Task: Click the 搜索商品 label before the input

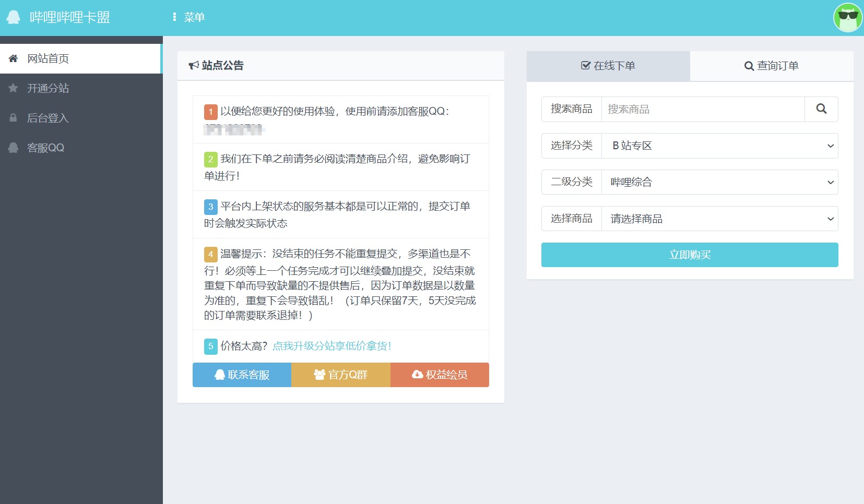Action: click(x=572, y=109)
